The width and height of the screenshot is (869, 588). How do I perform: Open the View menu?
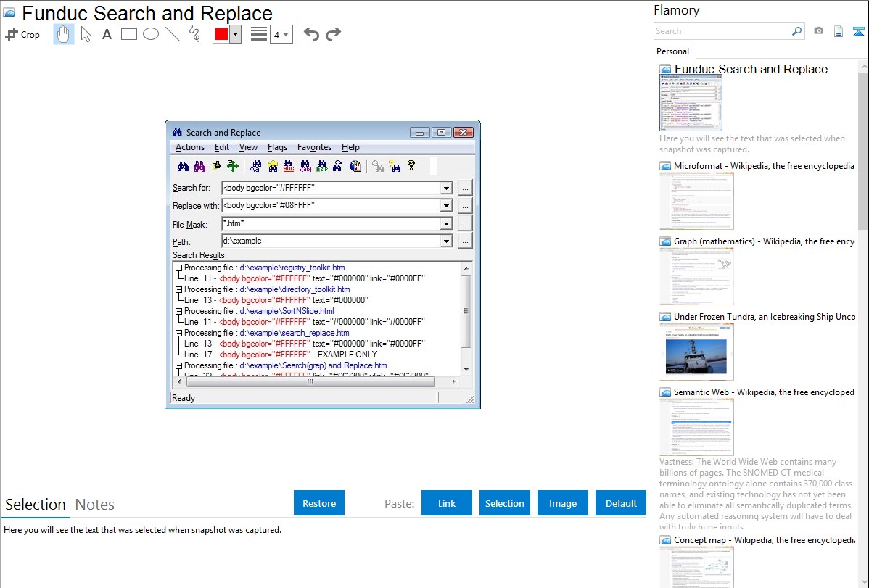[x=248, y=147]
